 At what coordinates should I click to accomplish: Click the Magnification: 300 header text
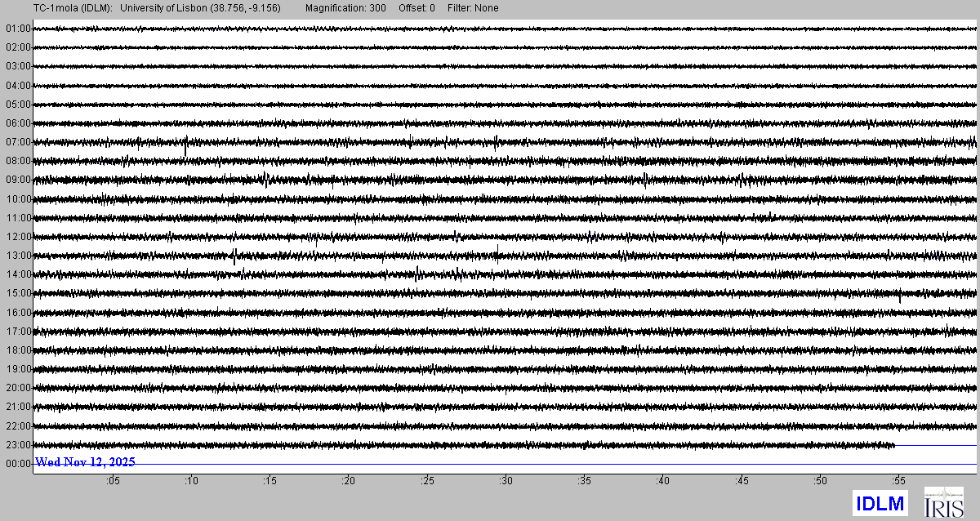point(345,8)
